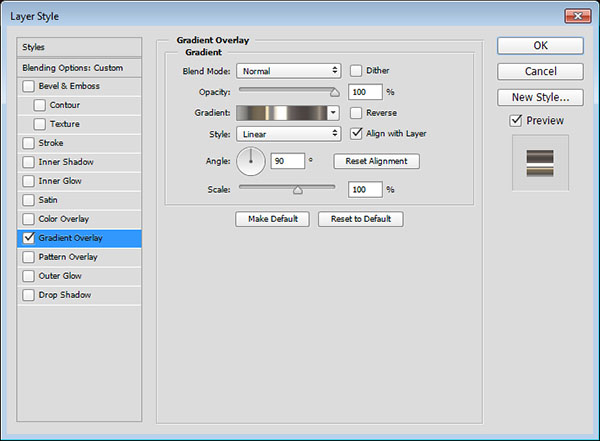
Task: Click the Angle input field
Action: click(x=288, y=161)
